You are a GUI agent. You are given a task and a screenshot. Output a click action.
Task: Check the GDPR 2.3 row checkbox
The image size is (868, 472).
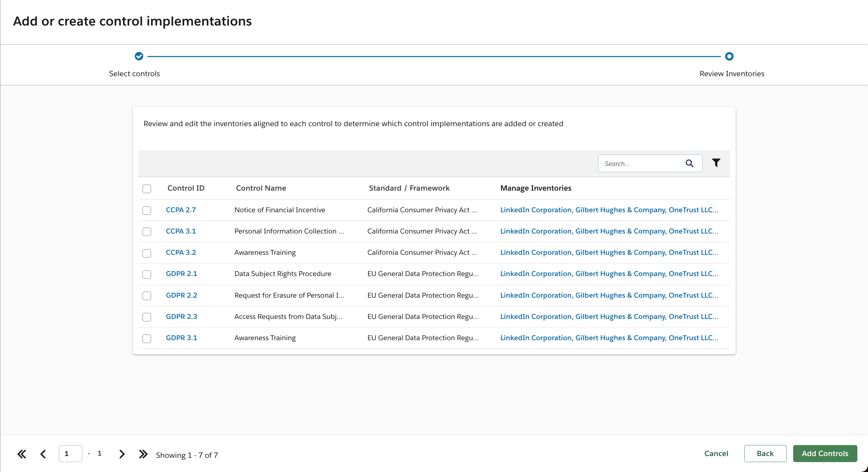147,317
